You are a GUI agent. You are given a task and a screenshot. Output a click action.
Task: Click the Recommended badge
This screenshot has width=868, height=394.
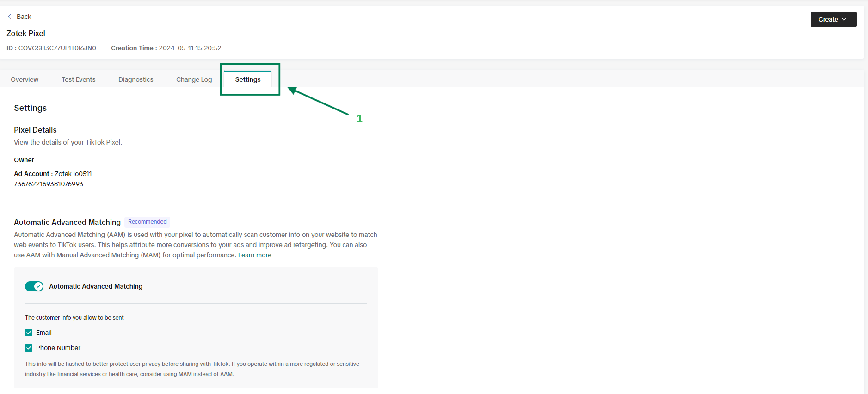(x=147, y=222)
